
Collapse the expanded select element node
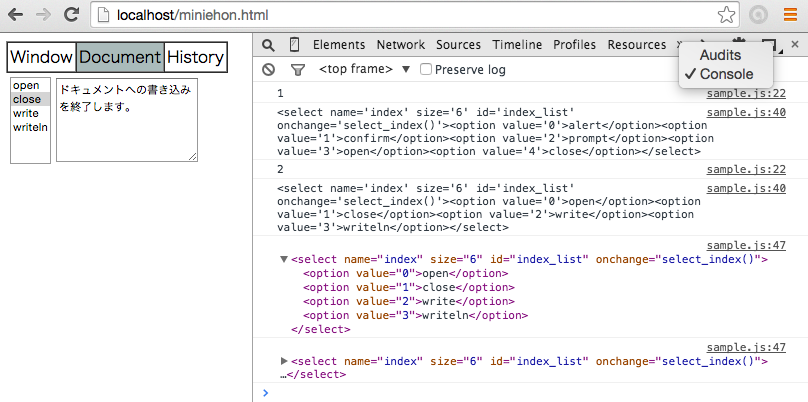[x=283, y=259]
